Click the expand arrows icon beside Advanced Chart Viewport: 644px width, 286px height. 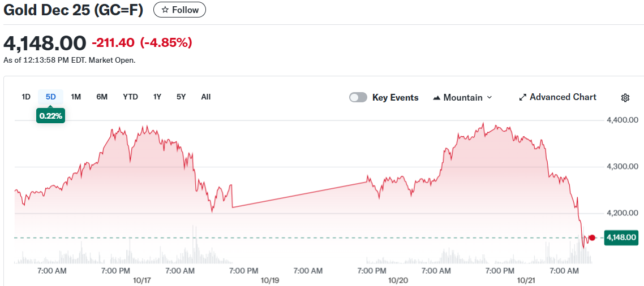coord(523,97)
